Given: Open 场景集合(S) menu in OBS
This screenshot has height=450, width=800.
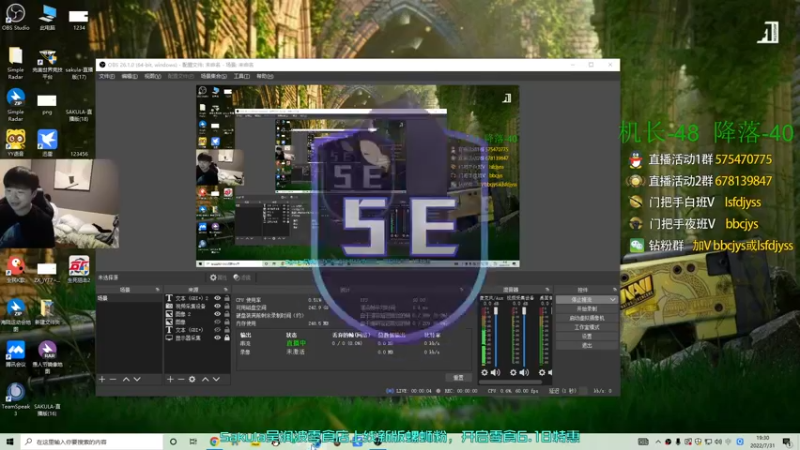Looking at the screenshot, I should coord(213,76).
